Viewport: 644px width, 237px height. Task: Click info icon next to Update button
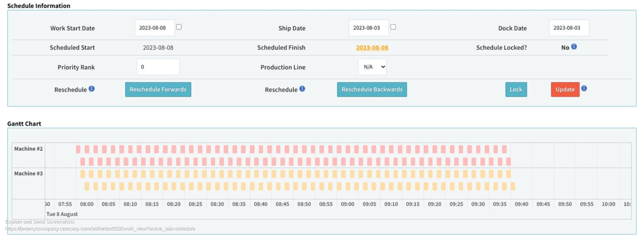584,88
